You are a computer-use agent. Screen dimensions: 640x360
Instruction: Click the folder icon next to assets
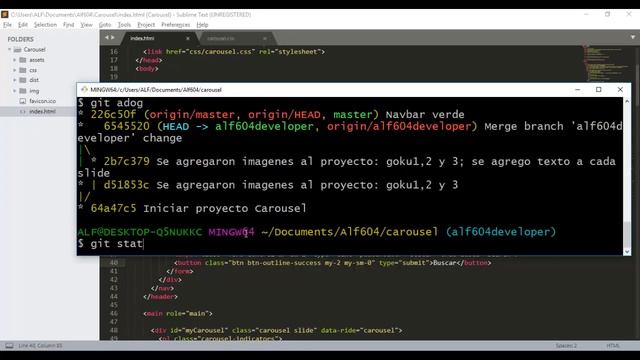pyautogui.click(x=23, y=60)
